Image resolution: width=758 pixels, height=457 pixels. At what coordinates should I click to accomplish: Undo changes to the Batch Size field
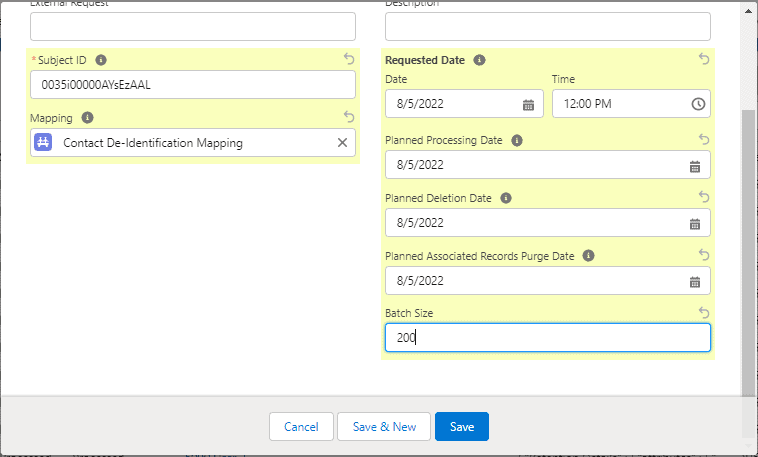[703, 313]
